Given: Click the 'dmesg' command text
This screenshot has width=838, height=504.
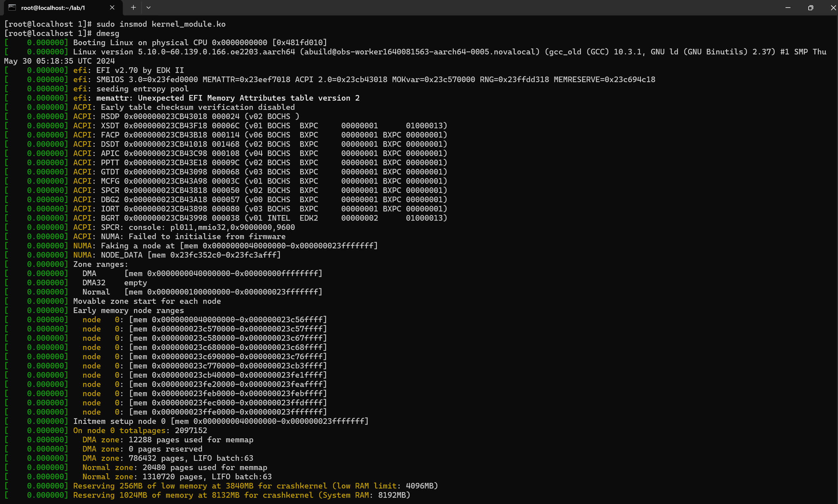Looking at the screenshot, I should pyautogui.click(x=108, y=33).
